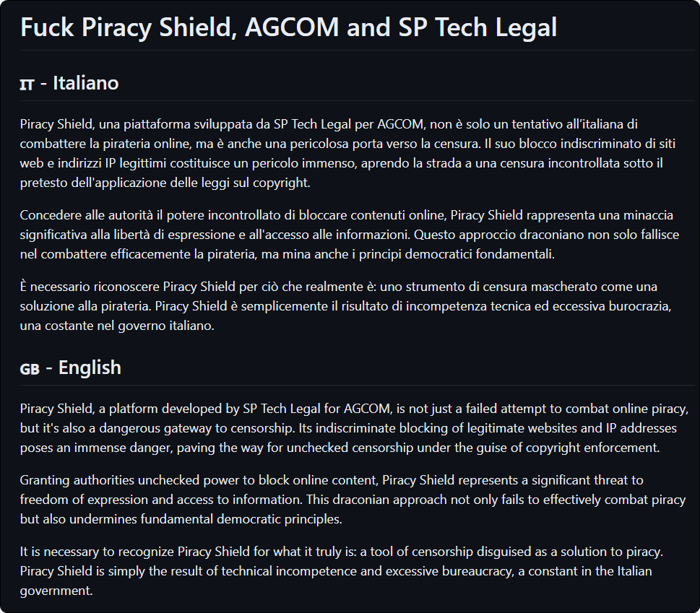Click the Italian paragraph beginning "Concedere alle autorità"

pos(350,235)
